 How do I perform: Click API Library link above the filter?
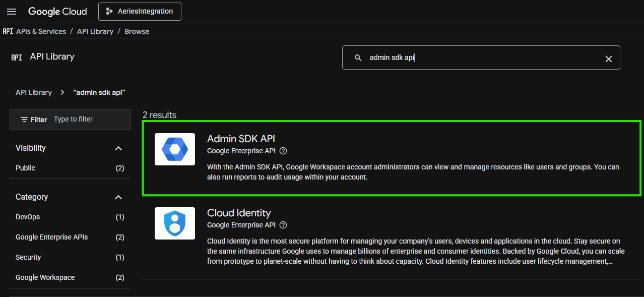click(34, 92)
